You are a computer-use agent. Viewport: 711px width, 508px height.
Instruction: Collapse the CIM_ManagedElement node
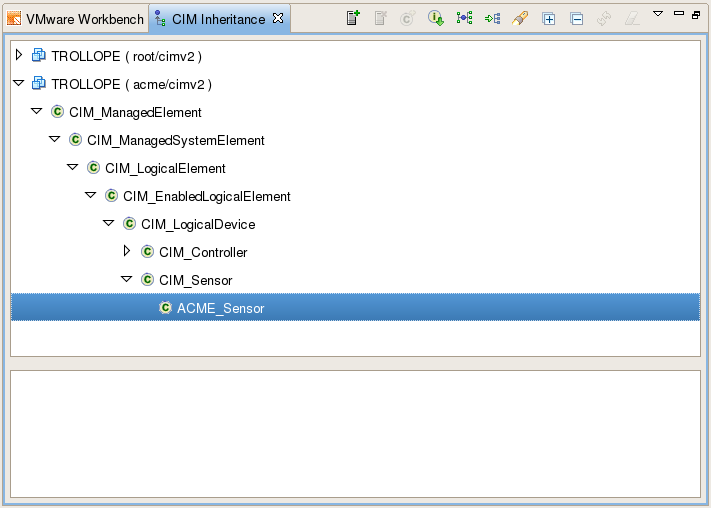(x=36, y=111)
